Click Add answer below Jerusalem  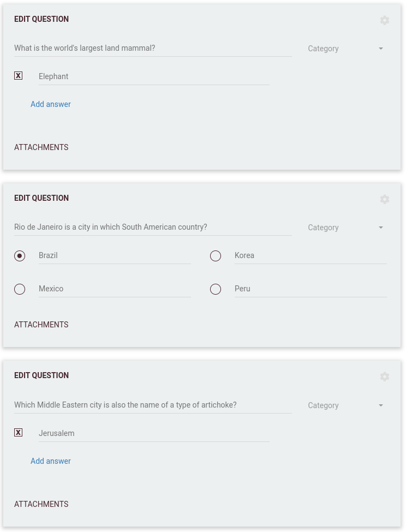coord(51,461)
